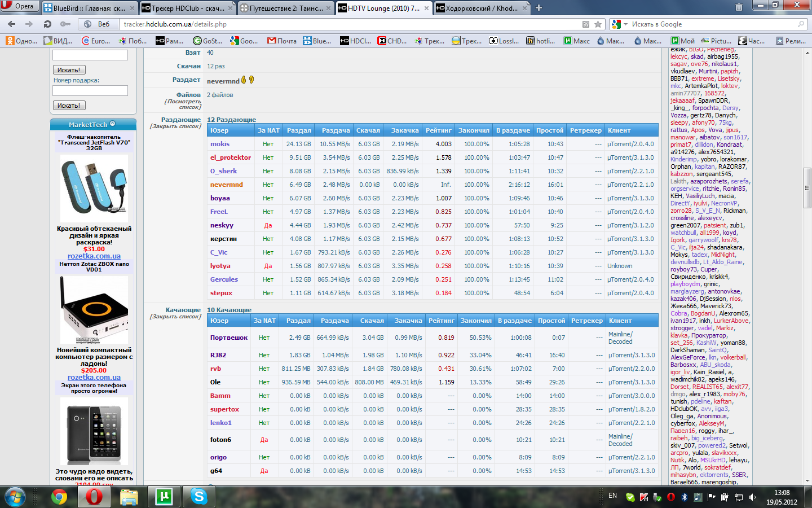The width and height of the screenshot is (812, 508).
Task: Open the Почта Gmail bookmark
Action: click(282, 41)
